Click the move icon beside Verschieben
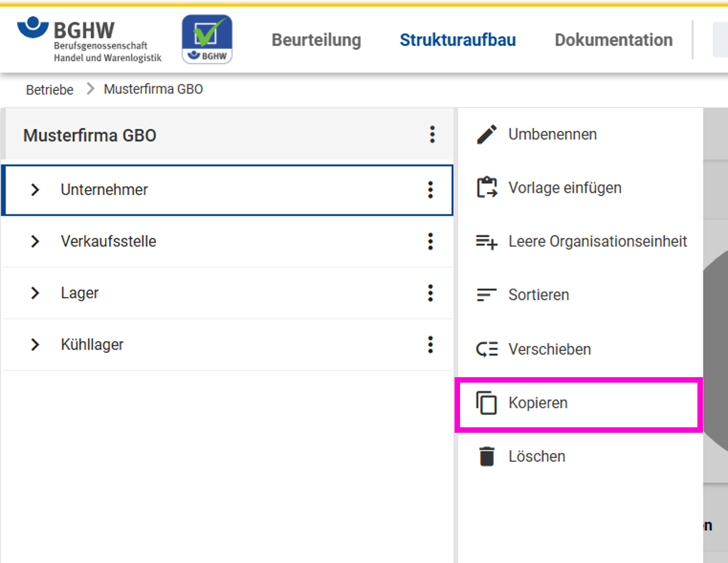Image resolution: width=728 pixels, height=563 pixels. [x=487, y=350]
